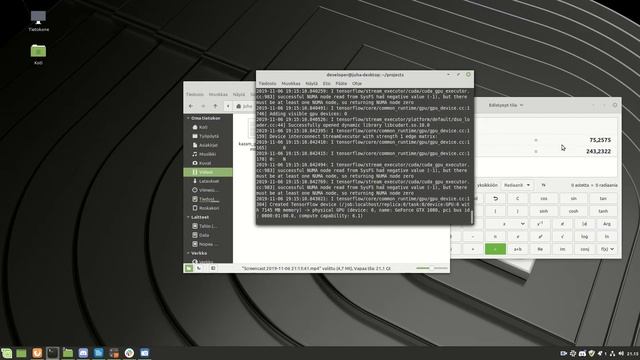Open Pääte menu in the terminal window
This screenshot has width=640, height=360.
[x=341, y=83]
